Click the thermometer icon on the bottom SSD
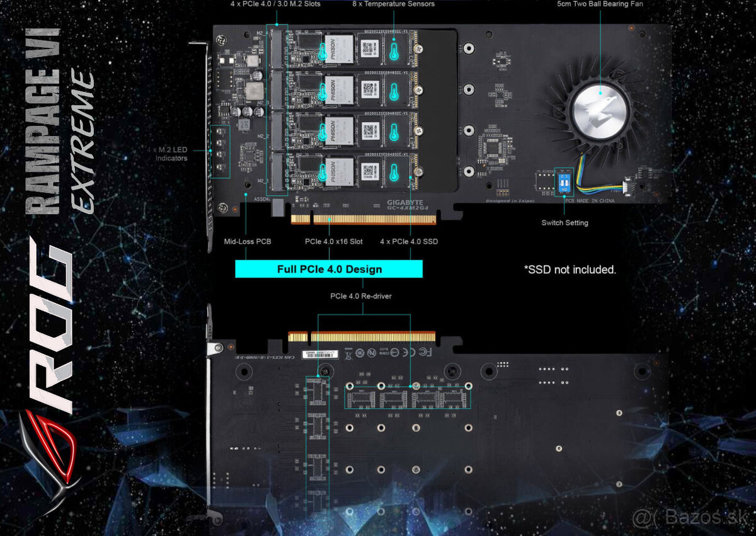The image size is (756, 536). pyautogui.click(x=394, y=171)
